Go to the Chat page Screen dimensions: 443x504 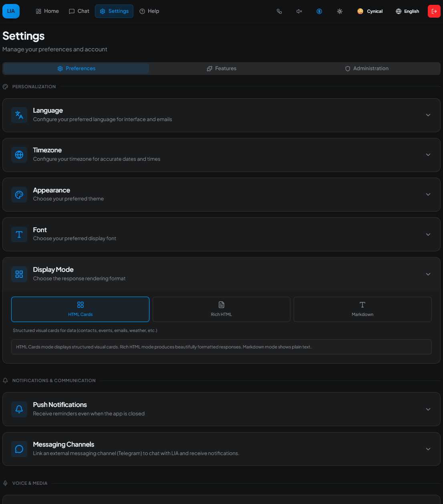tap(79, 11)
